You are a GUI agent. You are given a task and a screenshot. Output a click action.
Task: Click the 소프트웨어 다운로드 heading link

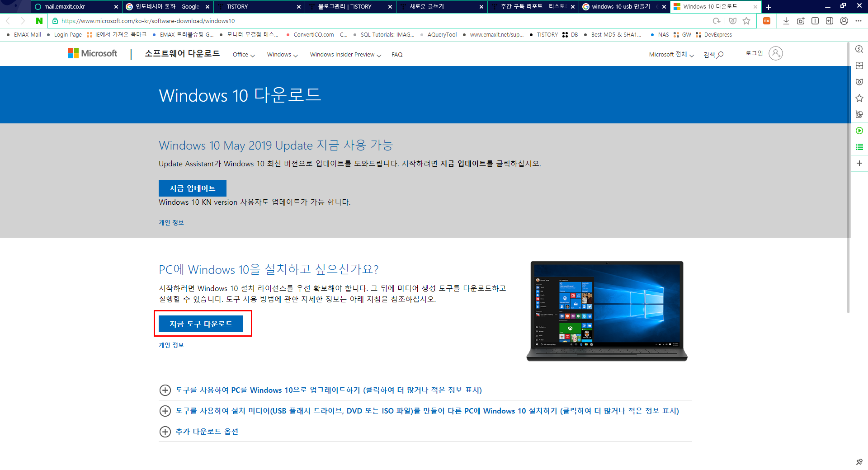click(x=182, y=54)
